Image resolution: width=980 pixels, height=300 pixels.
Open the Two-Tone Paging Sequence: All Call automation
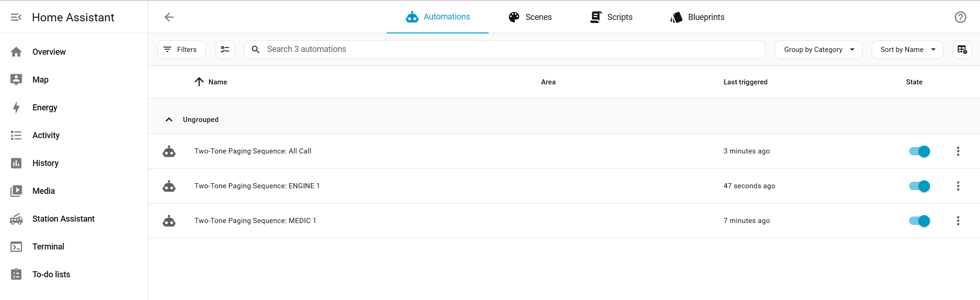coord(253,151)
